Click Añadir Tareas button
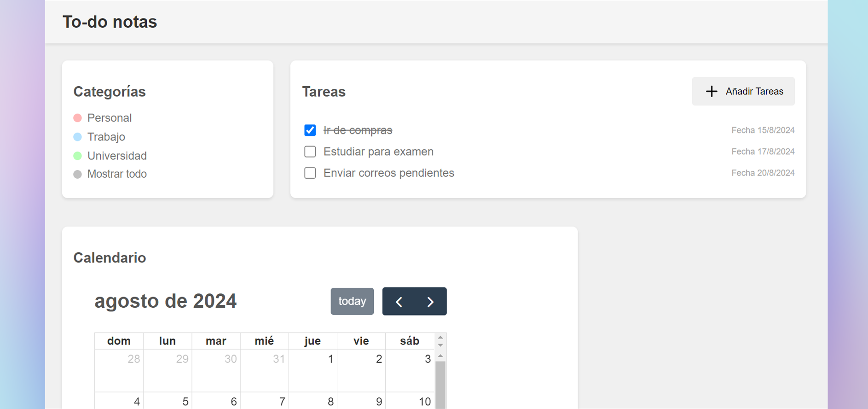This screenshot has width=868, height=409. click(x=743, y=91)
